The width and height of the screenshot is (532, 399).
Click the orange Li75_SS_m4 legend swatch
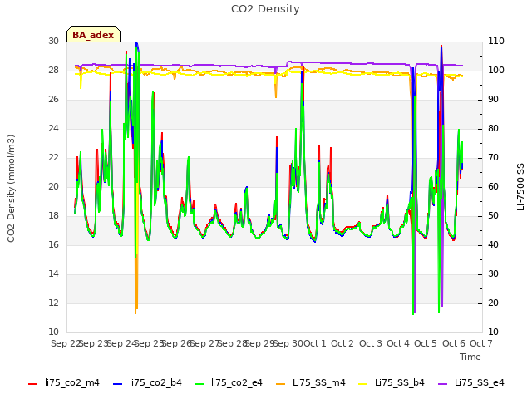[281, 384]
